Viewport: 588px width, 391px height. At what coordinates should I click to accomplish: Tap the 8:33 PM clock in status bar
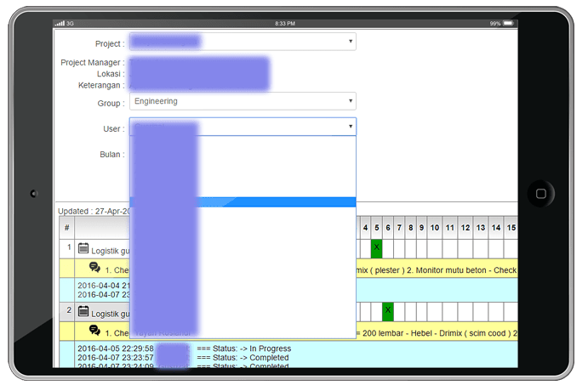(286, 23)
